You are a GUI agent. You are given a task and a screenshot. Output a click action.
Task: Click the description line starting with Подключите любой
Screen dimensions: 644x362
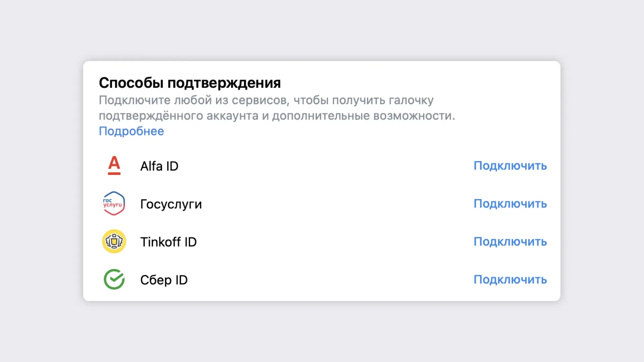[266, 100]
